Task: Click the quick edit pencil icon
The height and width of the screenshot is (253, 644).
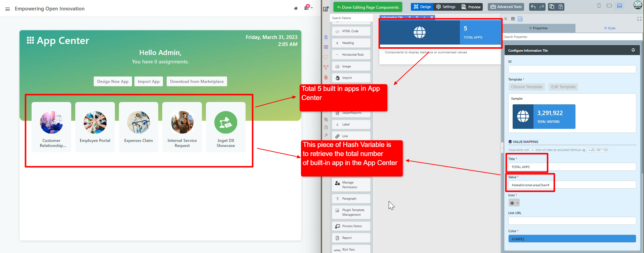Action: [x=326, y=9]
